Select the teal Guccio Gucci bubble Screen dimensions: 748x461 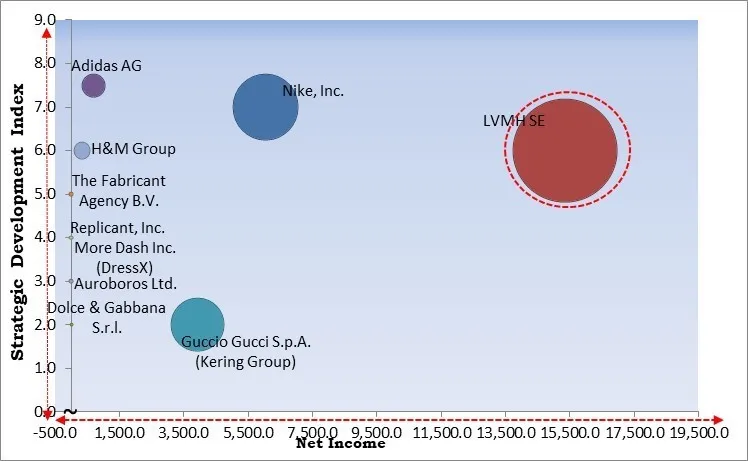197,324
